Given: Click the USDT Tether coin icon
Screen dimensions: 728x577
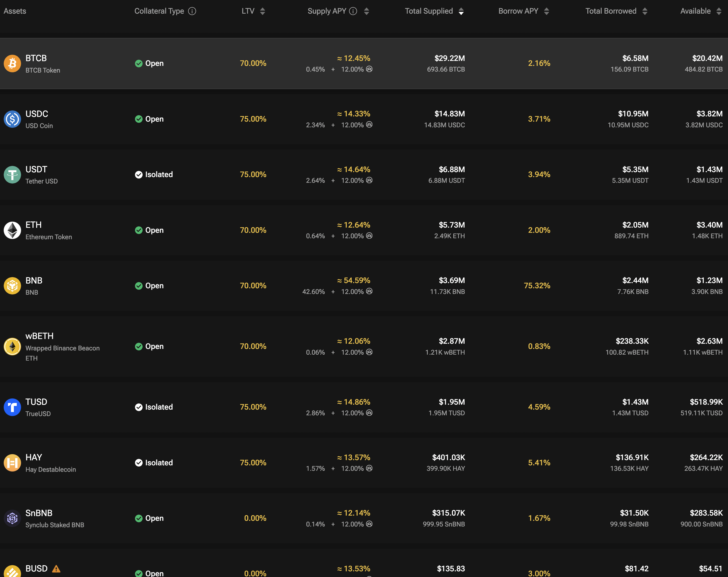Looking at the screenshot, I should tap(12, 175).
